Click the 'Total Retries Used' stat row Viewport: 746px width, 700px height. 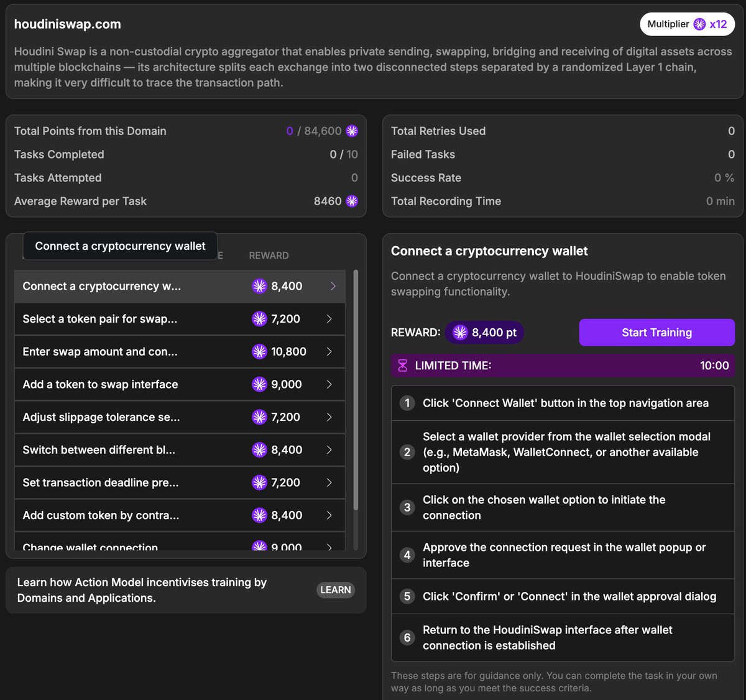563,131
